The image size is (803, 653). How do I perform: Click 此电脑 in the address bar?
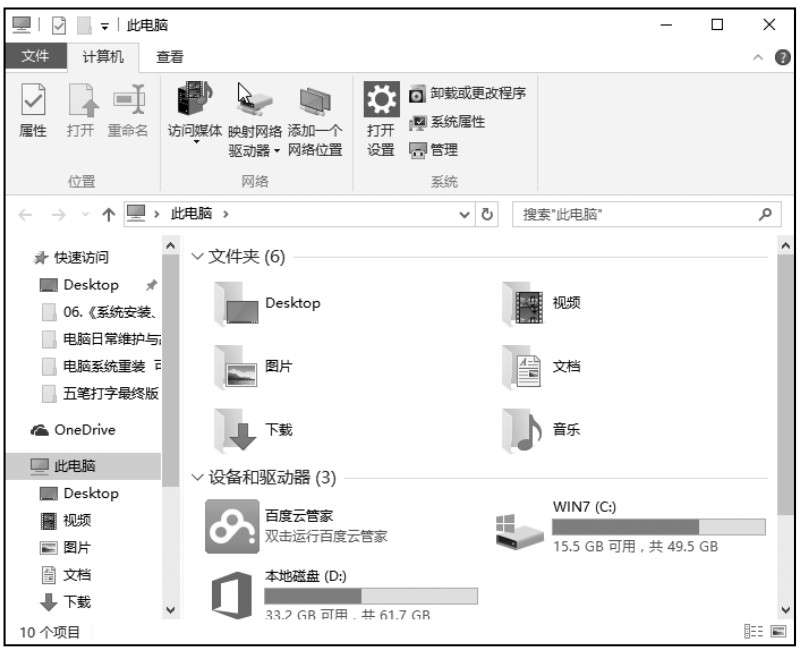pyautogui.click(x=192, y=214)
